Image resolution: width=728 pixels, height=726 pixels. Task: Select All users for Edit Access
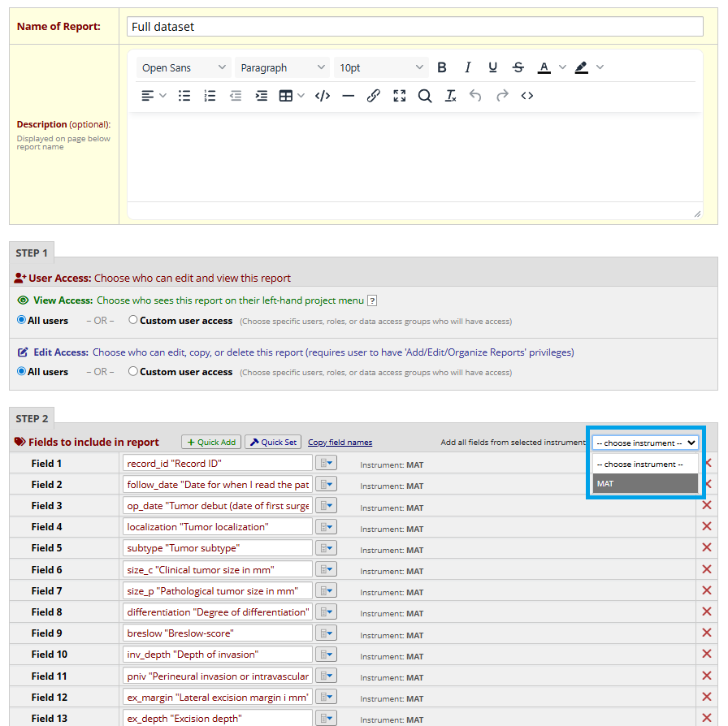click(22, 371)
